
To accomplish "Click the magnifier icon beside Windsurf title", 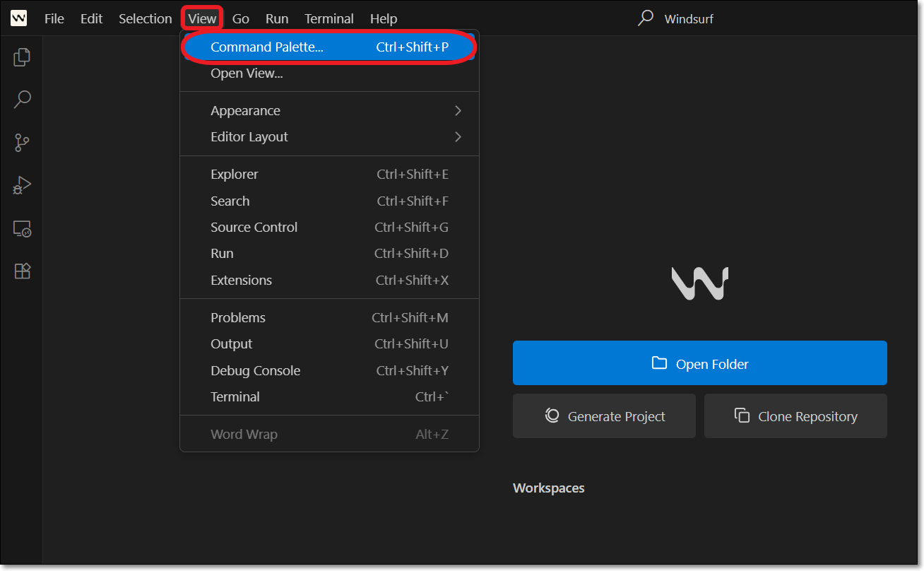I will point(646,18).
